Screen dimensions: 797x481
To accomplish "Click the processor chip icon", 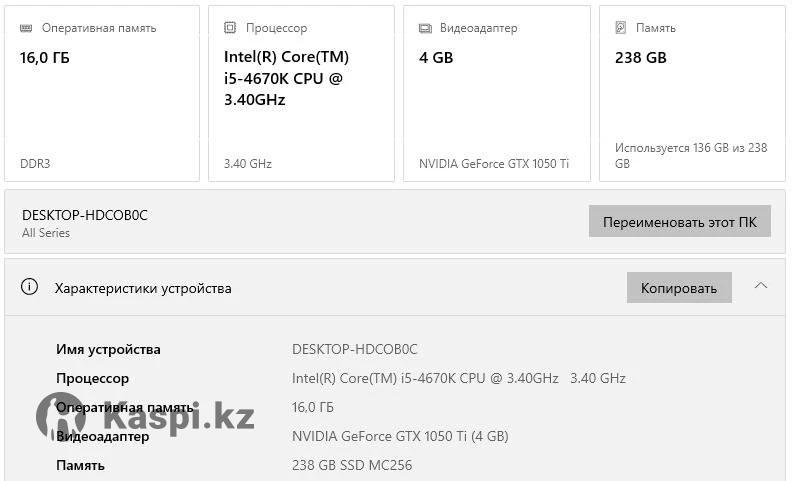I will click(230, 28).
